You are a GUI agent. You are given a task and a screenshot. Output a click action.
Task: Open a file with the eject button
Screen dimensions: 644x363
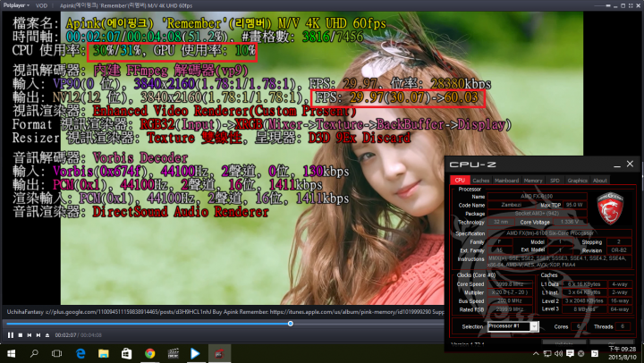click(x=47, y=335)
